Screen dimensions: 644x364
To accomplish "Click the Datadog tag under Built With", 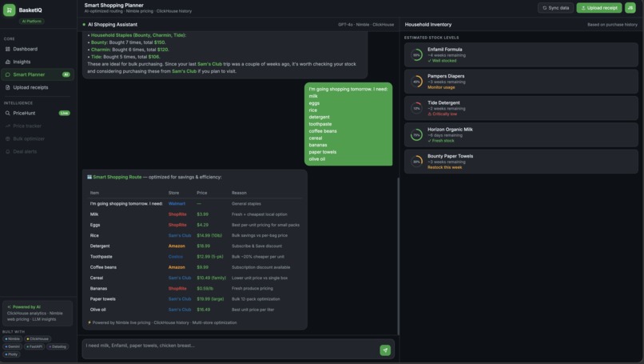I will pyautogui.click(x=58, y=346).
